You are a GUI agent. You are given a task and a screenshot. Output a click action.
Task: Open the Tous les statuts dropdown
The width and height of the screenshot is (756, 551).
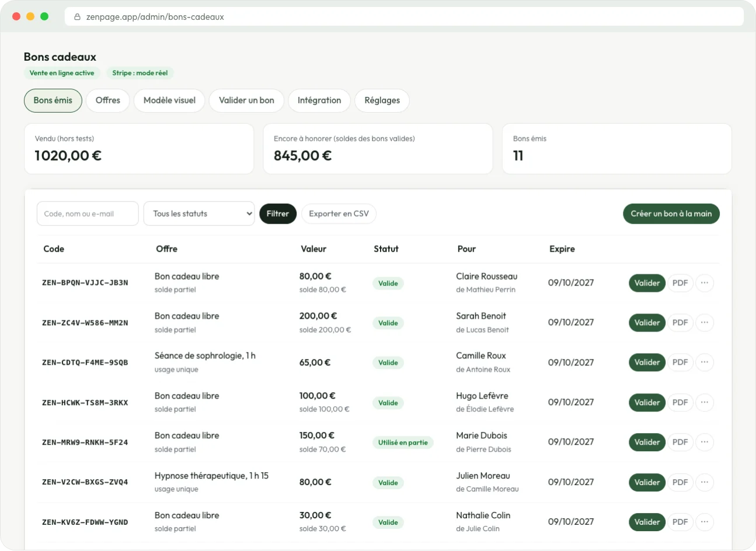(199, 214)
